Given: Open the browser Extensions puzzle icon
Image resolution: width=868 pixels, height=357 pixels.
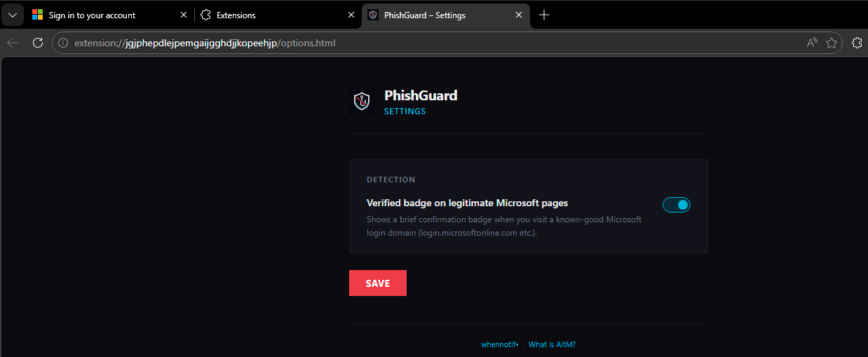Looking at the screenshot, I should tap(857, 43).
